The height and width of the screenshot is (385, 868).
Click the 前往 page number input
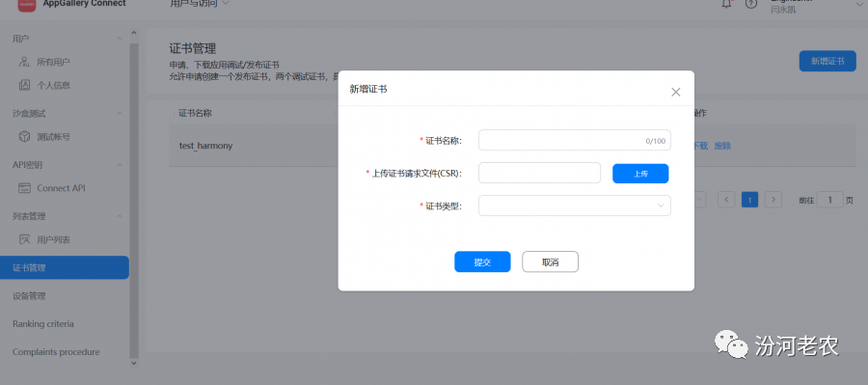tap(829, 200)
